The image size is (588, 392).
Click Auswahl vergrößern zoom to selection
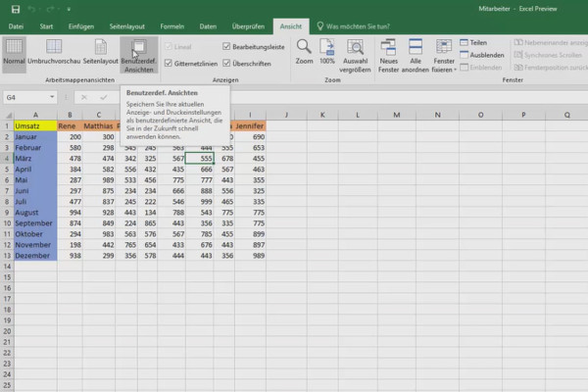355,56
